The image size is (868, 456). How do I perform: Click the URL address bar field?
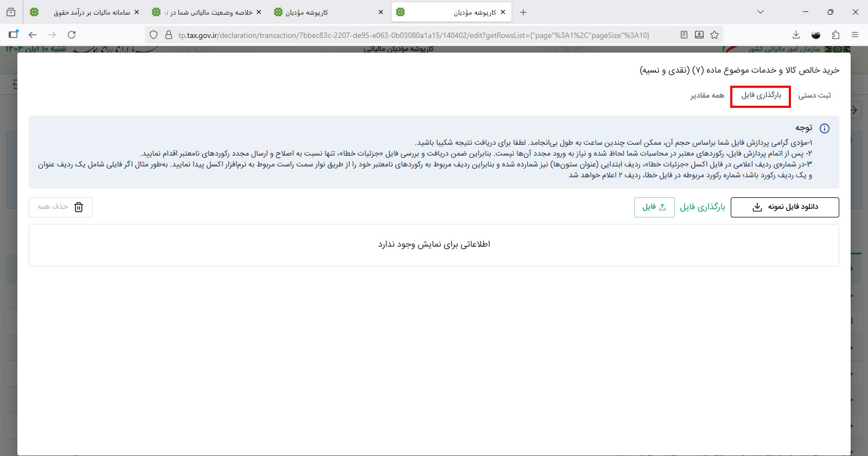point(412,35)
